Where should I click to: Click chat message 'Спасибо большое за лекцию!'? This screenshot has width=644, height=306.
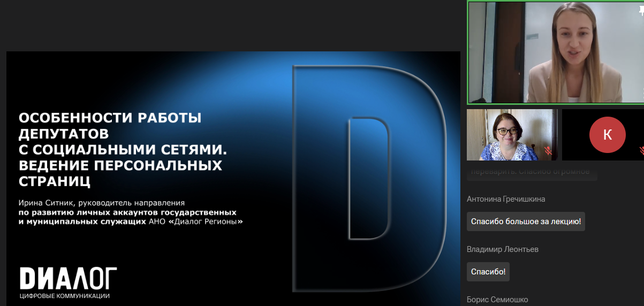pos(526,221)
